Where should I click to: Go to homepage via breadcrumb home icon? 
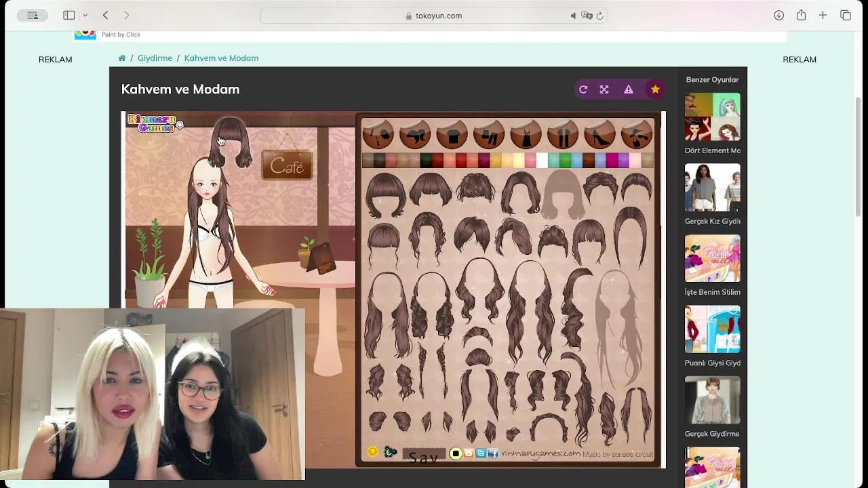point(122,58)
